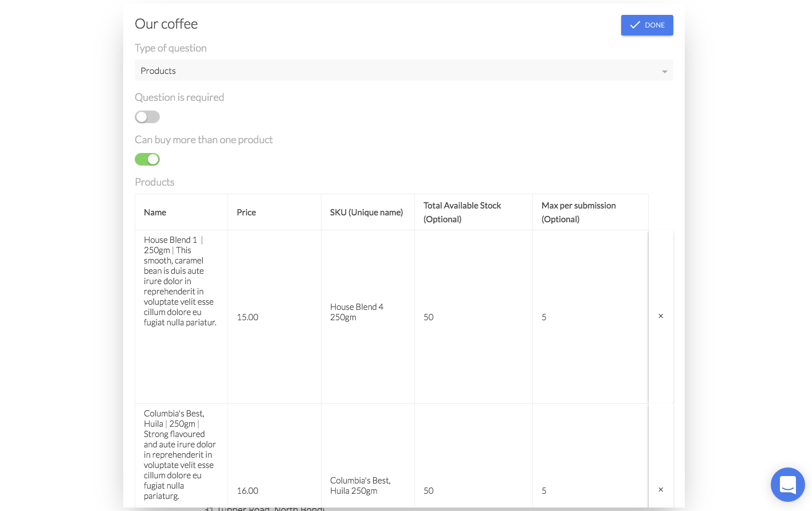Edit House Blend max per submission value
The image size is (812, 511).
(x=544, y=317)
